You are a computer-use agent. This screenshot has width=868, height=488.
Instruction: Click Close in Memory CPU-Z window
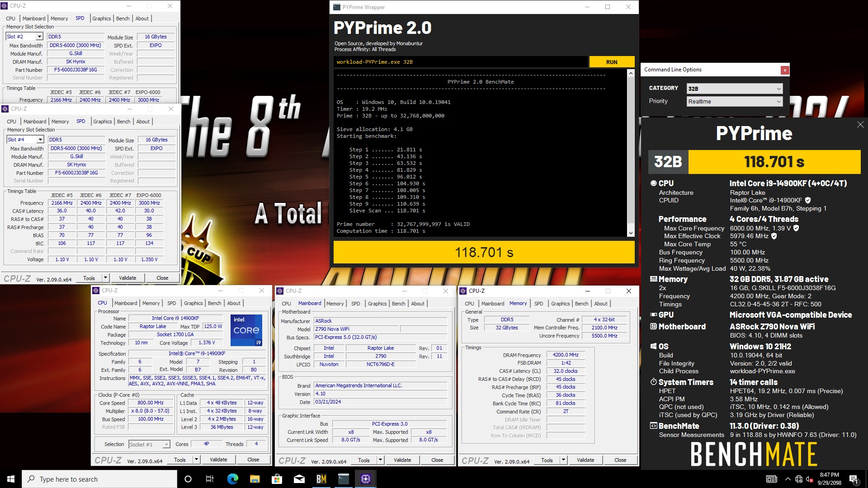coord(620,460)
